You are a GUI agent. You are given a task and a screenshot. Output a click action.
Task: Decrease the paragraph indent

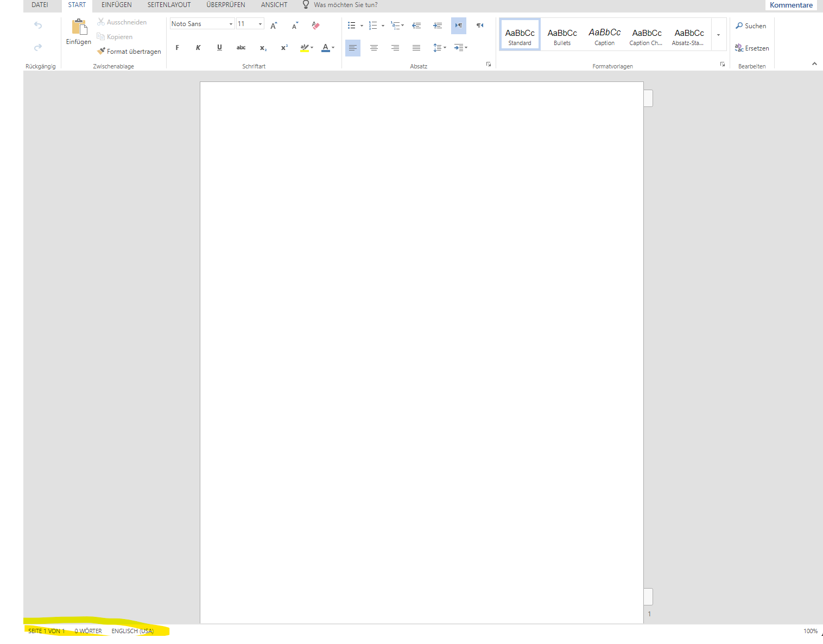(416, 26)
